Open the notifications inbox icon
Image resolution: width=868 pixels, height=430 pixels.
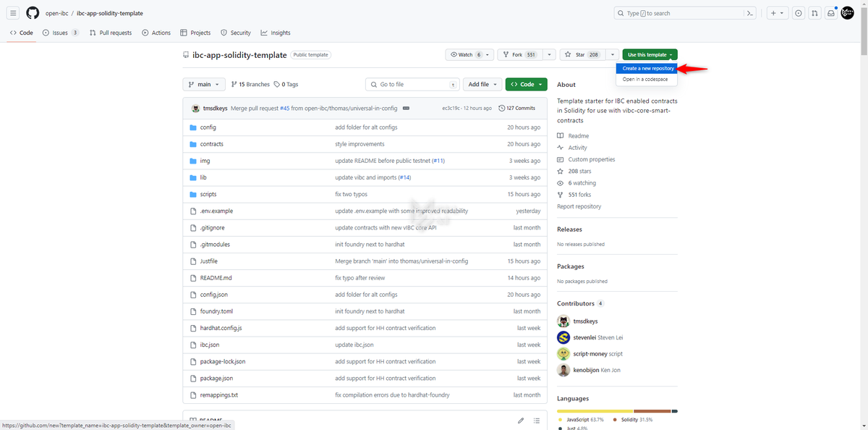pyautogui.click(x=831, y=13)
